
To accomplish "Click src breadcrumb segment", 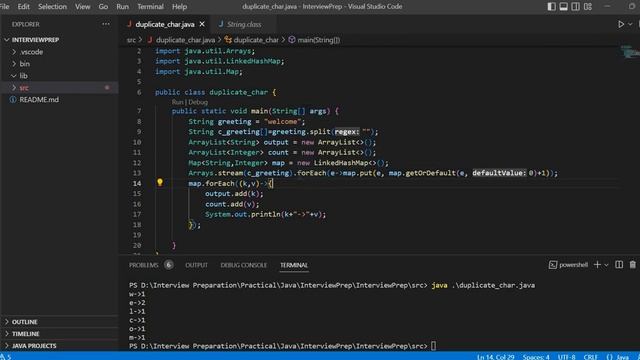I will (131, 40).
